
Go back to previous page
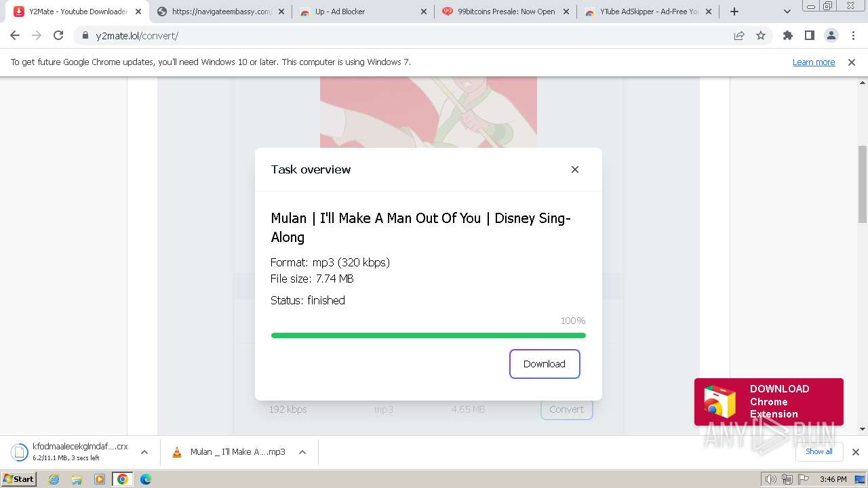[15, 35]
